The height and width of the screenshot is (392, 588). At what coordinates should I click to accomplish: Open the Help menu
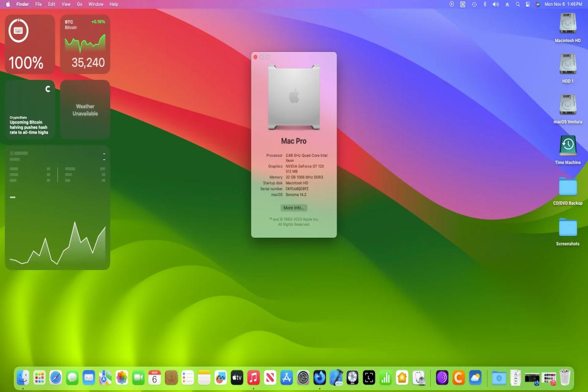(114, 4)
